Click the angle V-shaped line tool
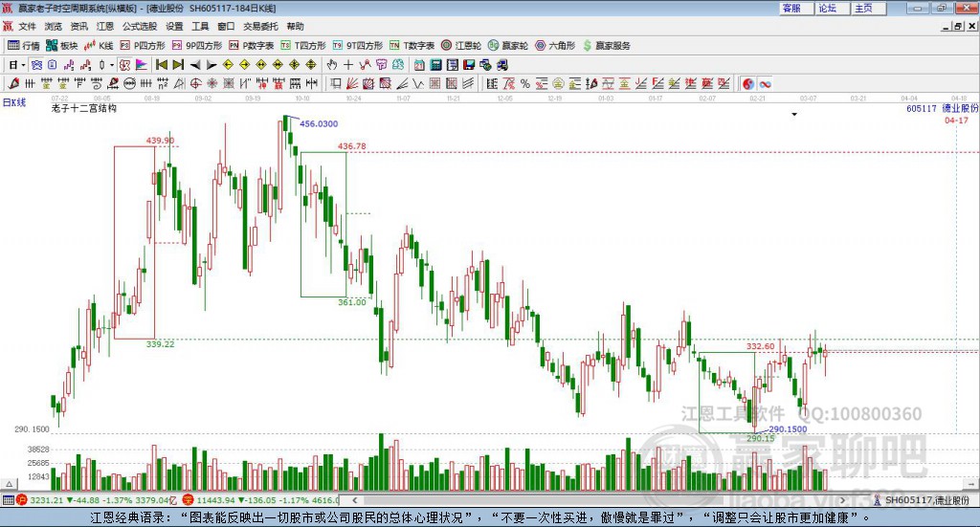Viewport: 980px width, 527px height. point(418,83)
